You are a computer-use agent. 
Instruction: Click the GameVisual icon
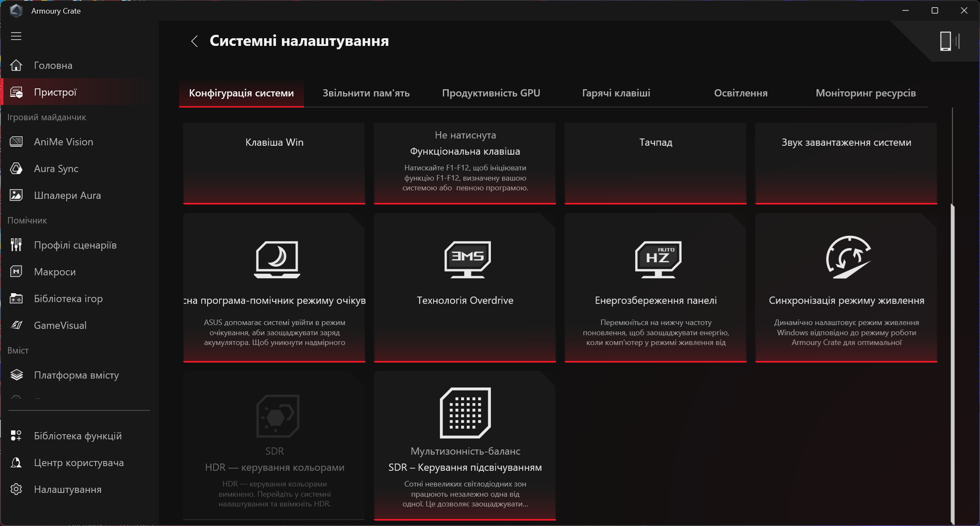pyautogui.click(x=16, y=325)
